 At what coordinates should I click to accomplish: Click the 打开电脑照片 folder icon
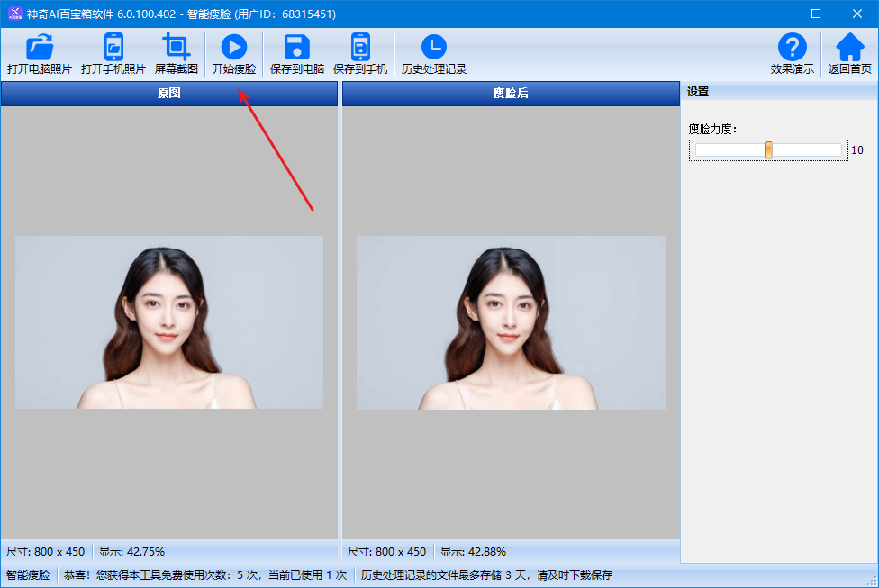click(x=40, y=48)
